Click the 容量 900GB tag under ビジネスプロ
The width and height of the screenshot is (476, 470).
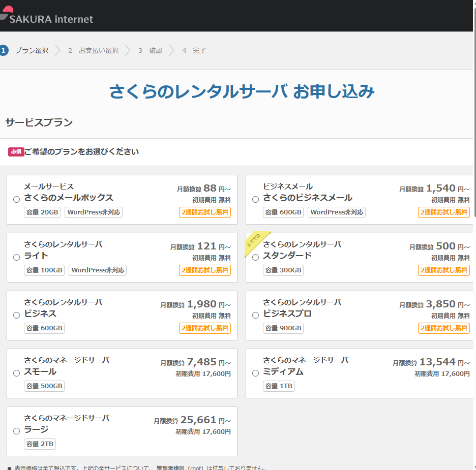(x=283, y=328)
